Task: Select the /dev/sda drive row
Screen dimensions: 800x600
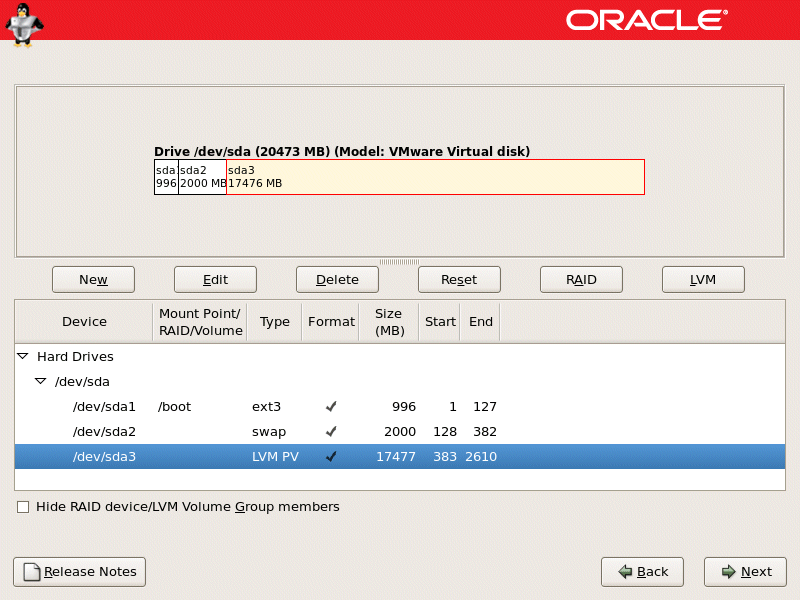Action: click(x=400, y=382)
